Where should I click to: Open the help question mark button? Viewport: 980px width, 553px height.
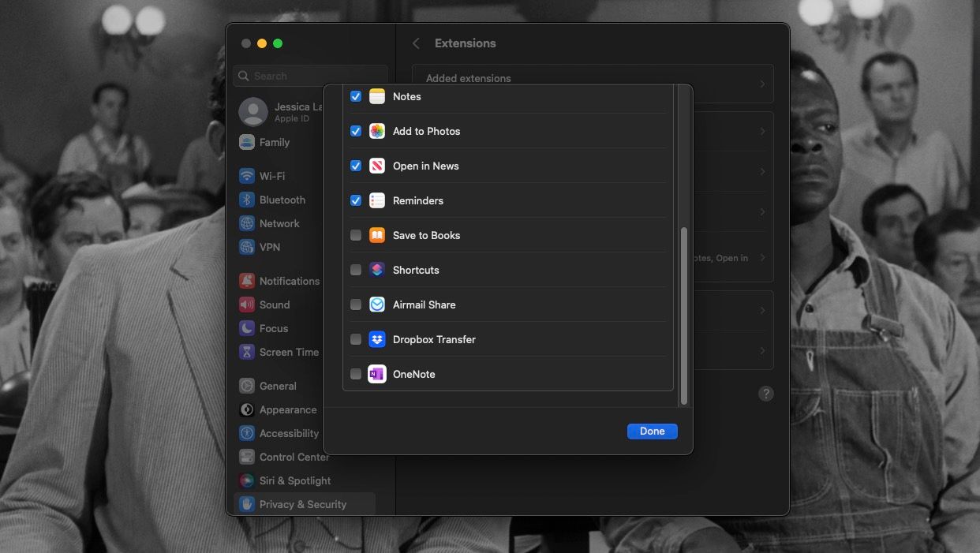point(765,393)
